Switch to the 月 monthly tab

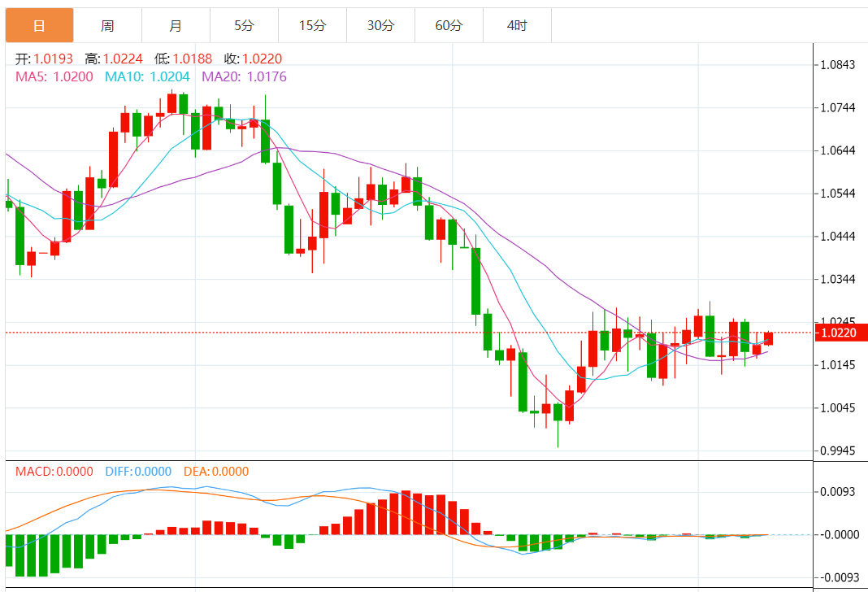click(x=176, y=25)
